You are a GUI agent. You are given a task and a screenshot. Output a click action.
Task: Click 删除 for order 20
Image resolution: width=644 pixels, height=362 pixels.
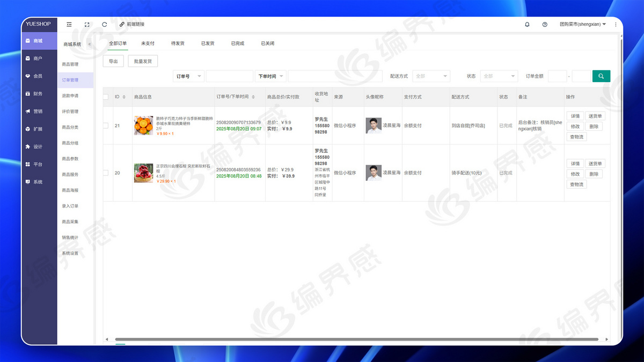pos(594,174)
